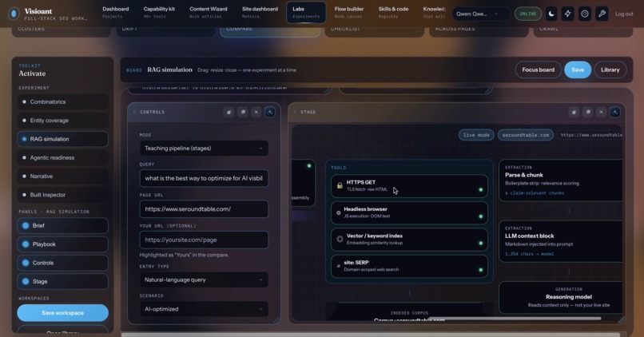Click the leftmost icon in Stage panel header
Screen dimensions: 644x337
tap(574, 112)
